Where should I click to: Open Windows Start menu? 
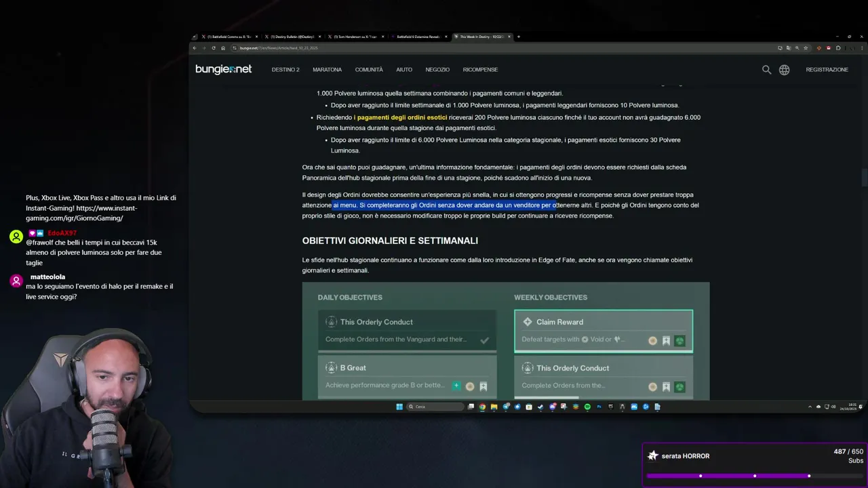(399, 407)
